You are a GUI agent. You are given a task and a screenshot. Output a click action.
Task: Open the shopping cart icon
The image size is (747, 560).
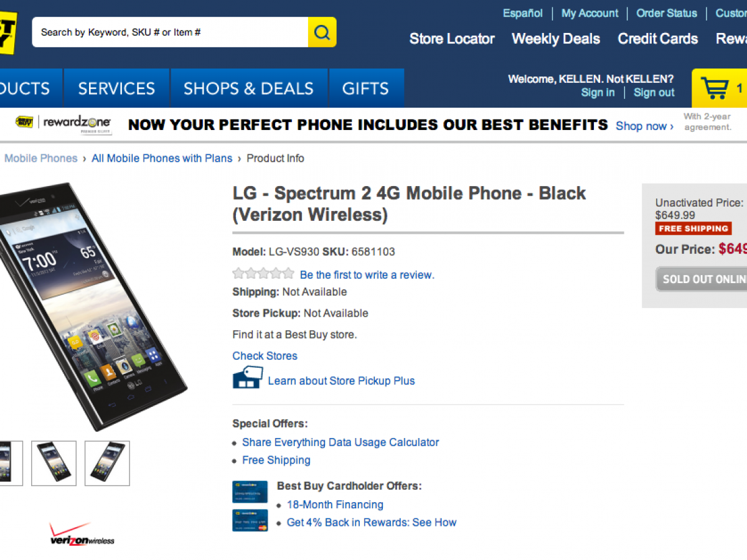(x=714, y=88)
